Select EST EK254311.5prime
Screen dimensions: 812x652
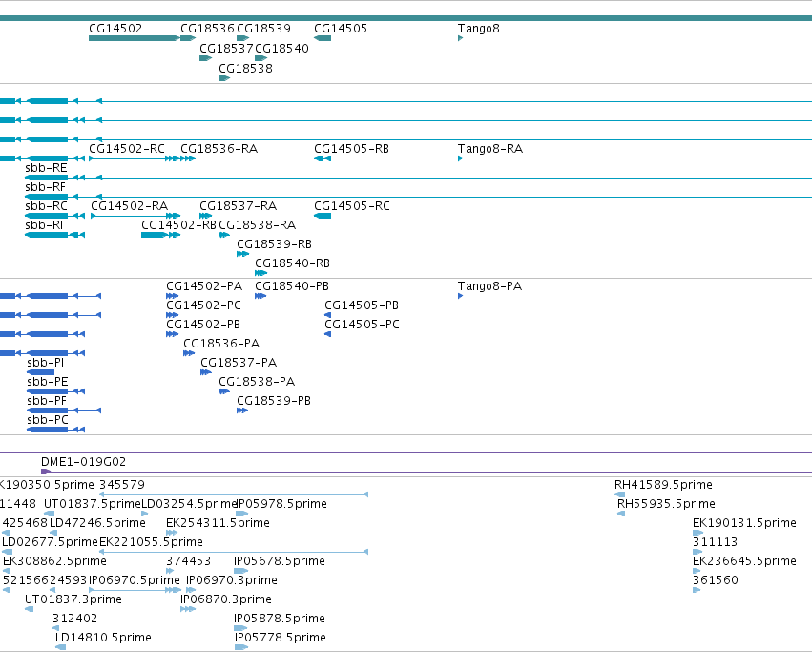tap(172, 533)
